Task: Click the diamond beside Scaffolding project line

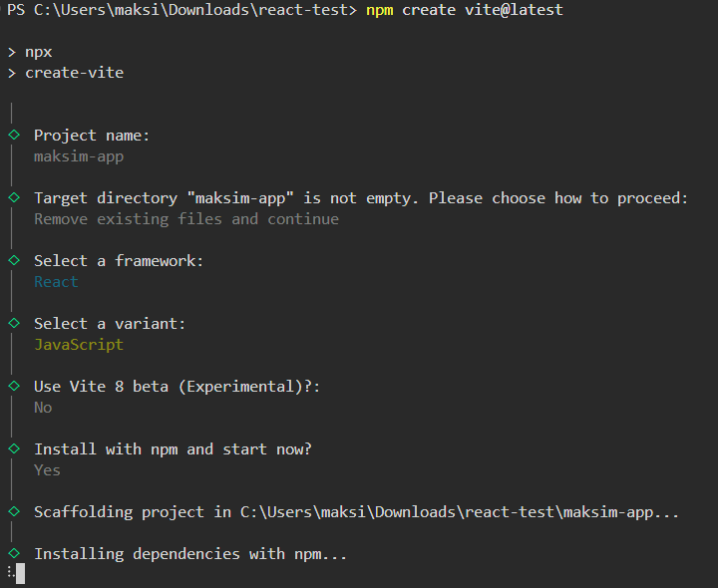Action: click(x=14, y=511)
